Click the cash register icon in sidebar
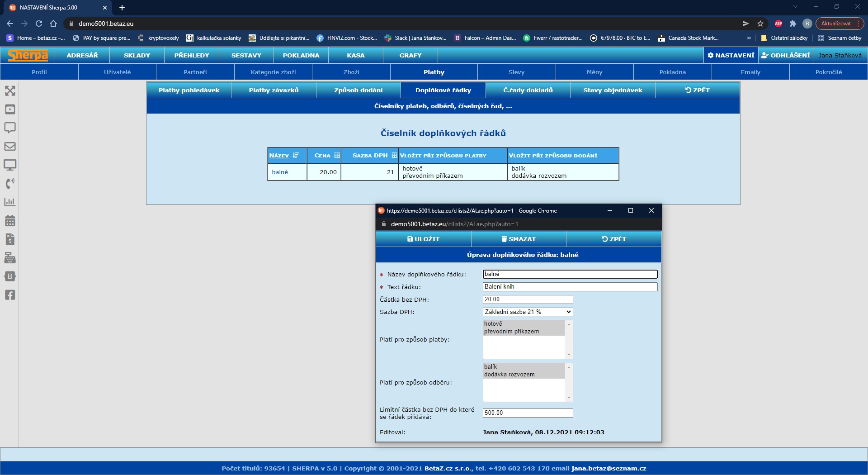Screen dimensions: 868x475 pyautogui.click(x=10, y=258)
